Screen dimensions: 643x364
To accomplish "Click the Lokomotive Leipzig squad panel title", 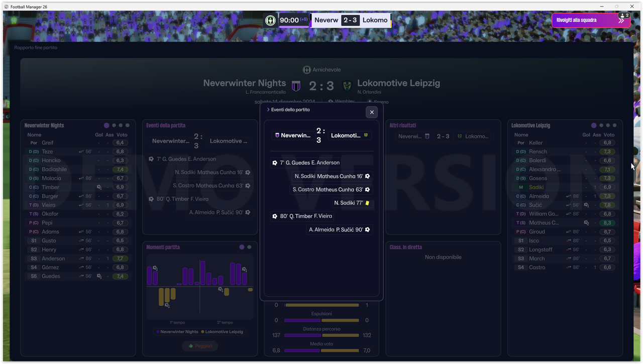I will (x=530, y=126).
